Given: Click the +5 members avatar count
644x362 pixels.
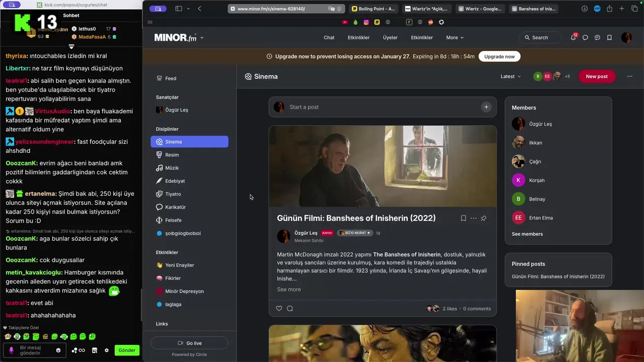Looking at the screenshot, I should [x=567, y=76].
